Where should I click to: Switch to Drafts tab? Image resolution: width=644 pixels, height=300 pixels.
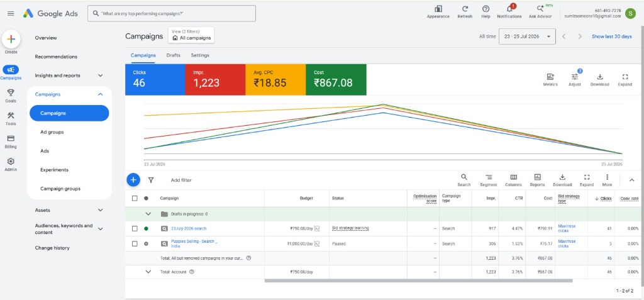tap(174, 55)
